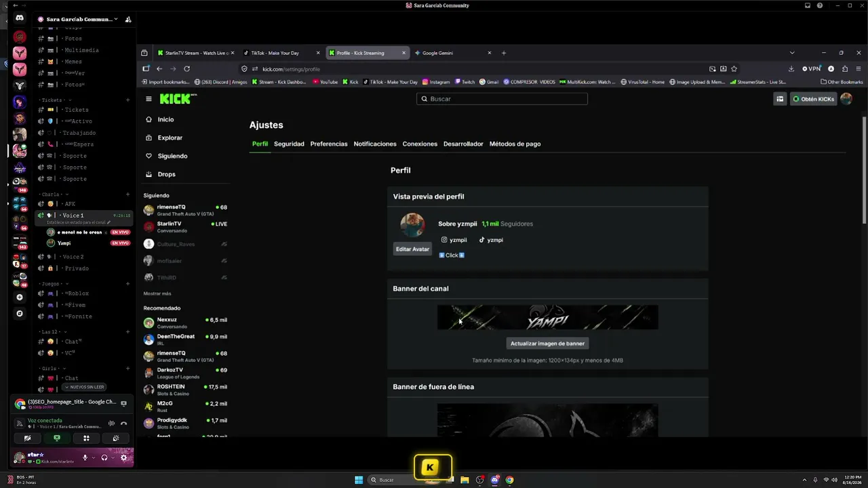This screenshot has width=868, height=488.
Task: Switch to Métodos de pago tab
Action: tap(515, 144)
